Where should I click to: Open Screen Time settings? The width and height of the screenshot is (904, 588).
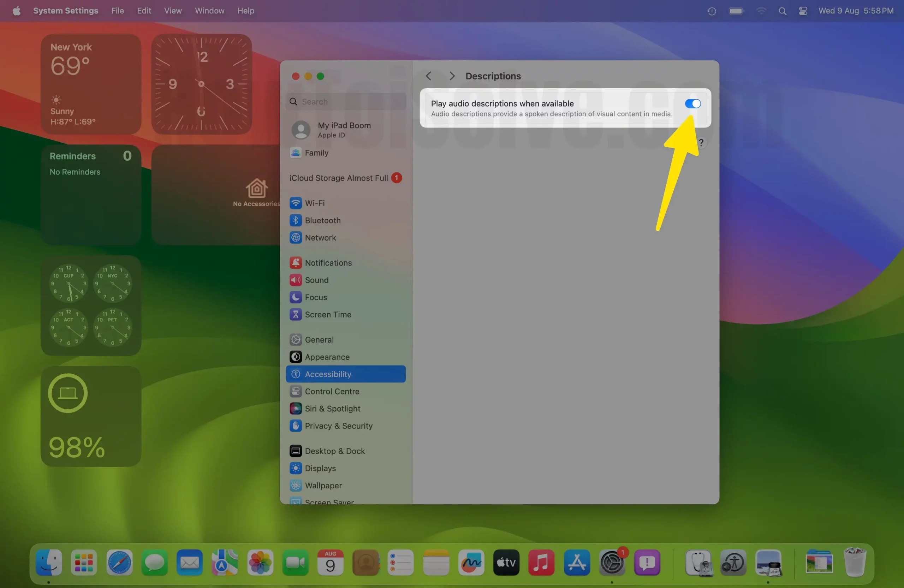[x=328, y=315]
